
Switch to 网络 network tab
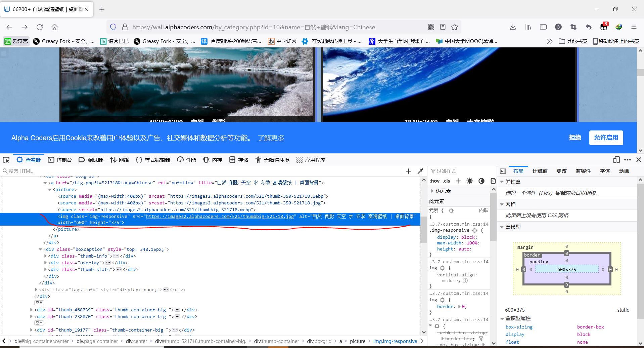[120, 160]
